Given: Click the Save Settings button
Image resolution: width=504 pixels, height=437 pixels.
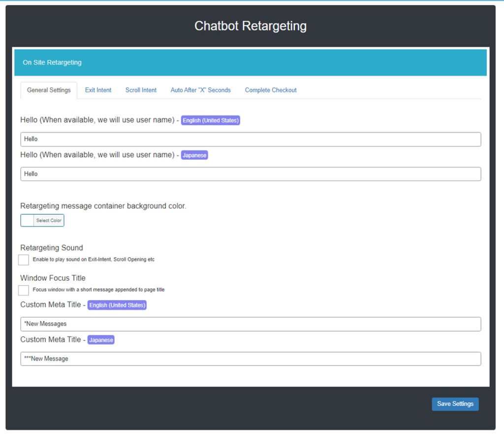Looking at the screenshot, I should [455, 403].
